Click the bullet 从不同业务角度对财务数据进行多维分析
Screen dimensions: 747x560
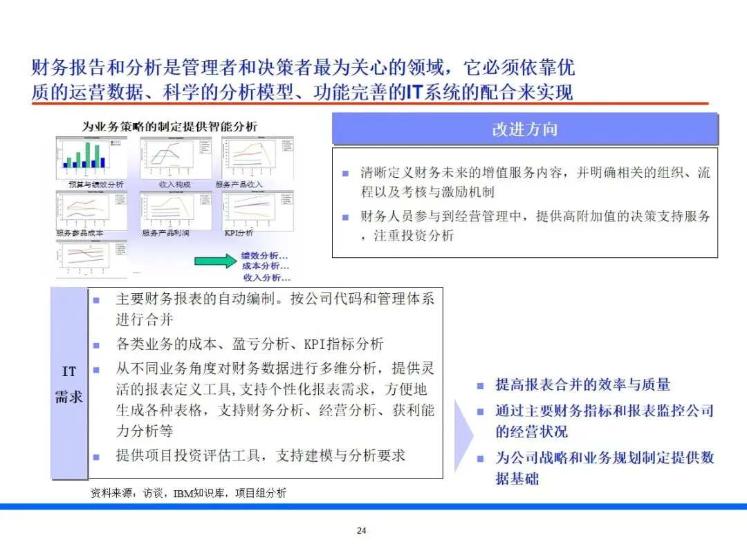tap(275, 399)
